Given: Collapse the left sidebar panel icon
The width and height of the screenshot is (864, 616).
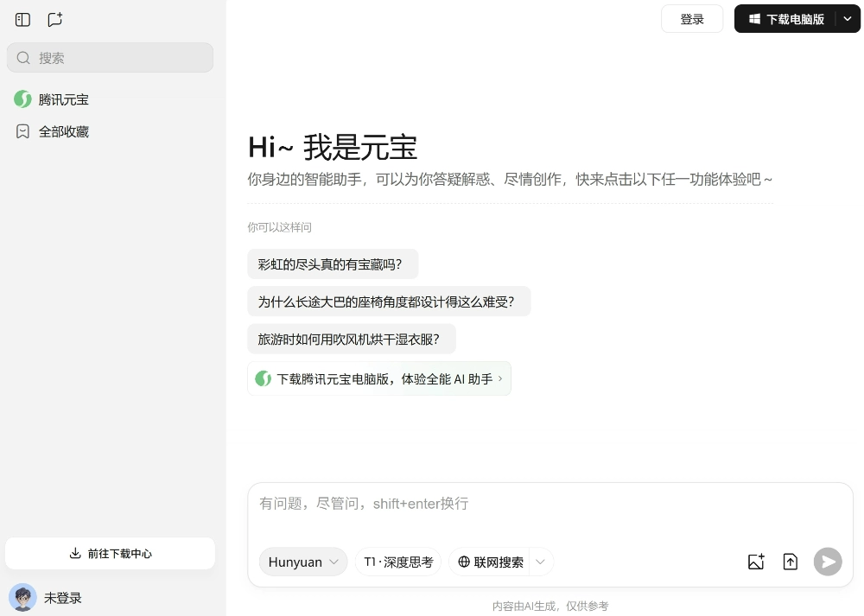Looking at the screenshot, I should [x=23, y=19].
